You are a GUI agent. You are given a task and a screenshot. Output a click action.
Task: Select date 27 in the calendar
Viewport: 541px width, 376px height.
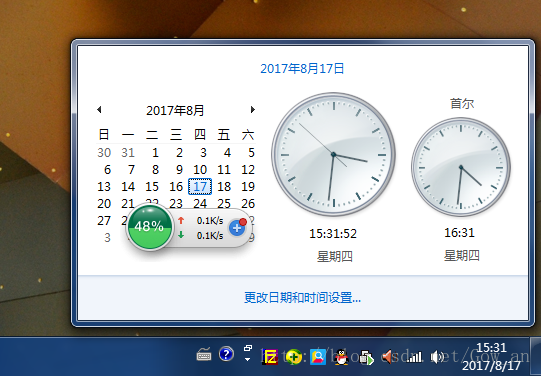104,220
